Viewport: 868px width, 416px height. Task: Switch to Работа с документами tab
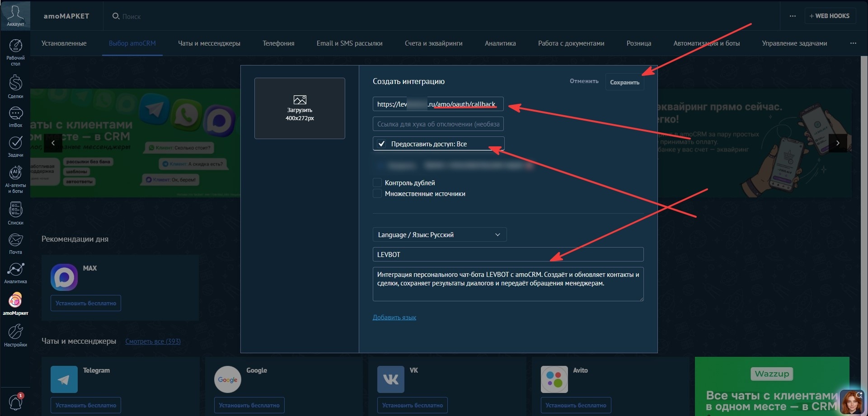point(571,43)
